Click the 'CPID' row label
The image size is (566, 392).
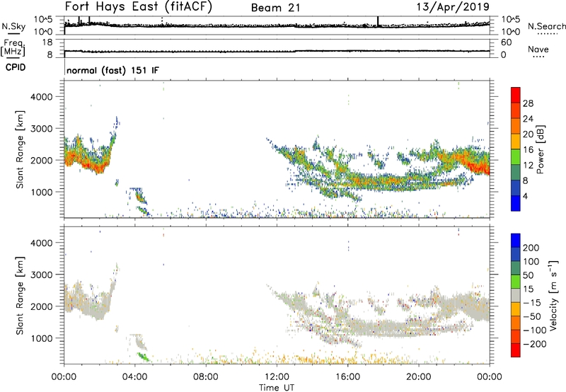16,67
